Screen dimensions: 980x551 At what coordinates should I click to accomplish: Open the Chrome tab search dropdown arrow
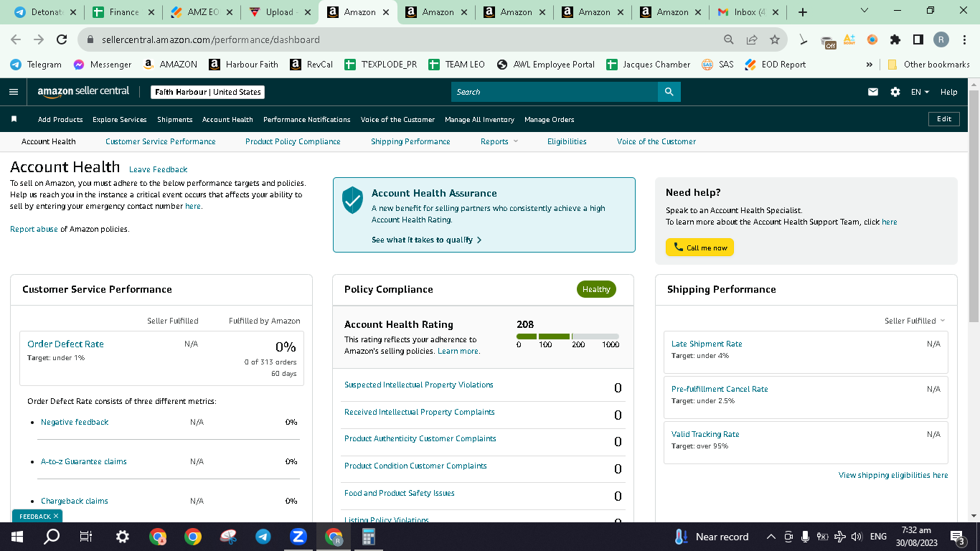(x=864, y=11)
